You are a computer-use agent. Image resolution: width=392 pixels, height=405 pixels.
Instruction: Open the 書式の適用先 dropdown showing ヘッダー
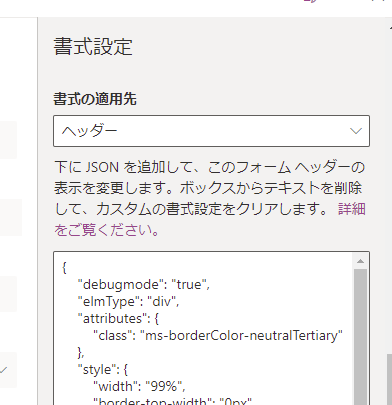coord(211,131)
